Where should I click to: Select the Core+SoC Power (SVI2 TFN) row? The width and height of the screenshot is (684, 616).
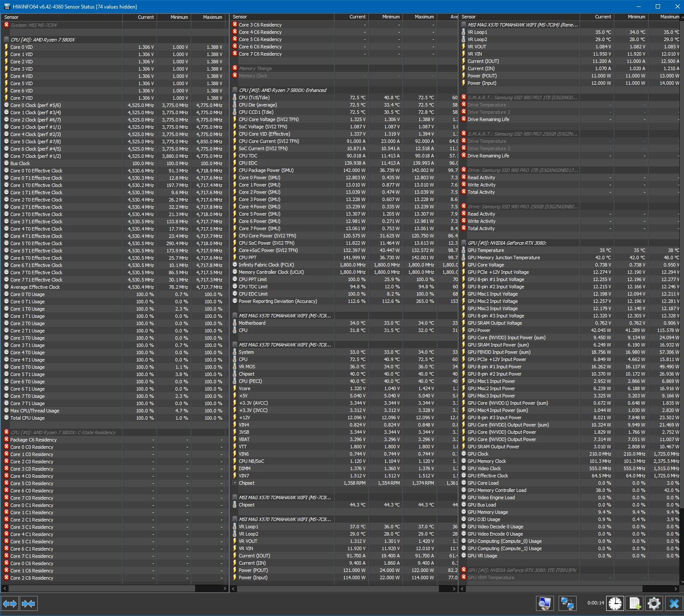pos(344,250)
